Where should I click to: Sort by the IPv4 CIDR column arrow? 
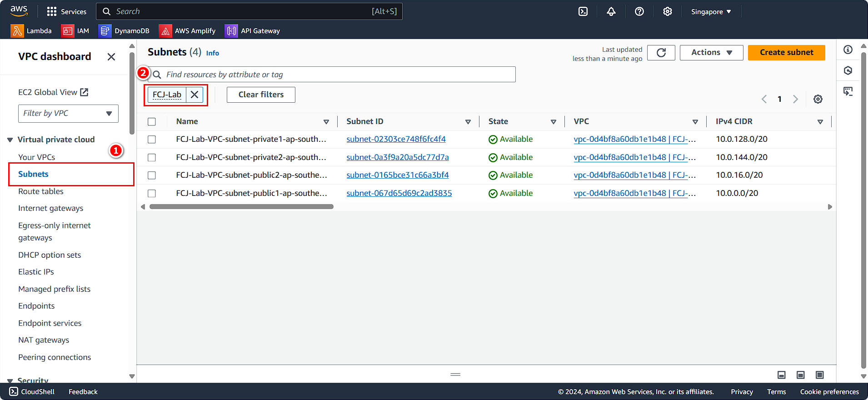(820, 122)
